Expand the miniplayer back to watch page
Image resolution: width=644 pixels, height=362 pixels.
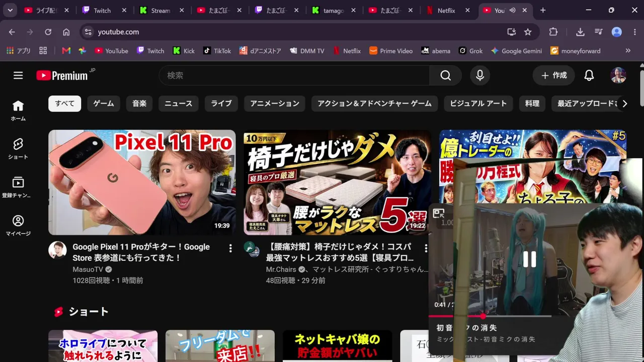coord(439,214)
